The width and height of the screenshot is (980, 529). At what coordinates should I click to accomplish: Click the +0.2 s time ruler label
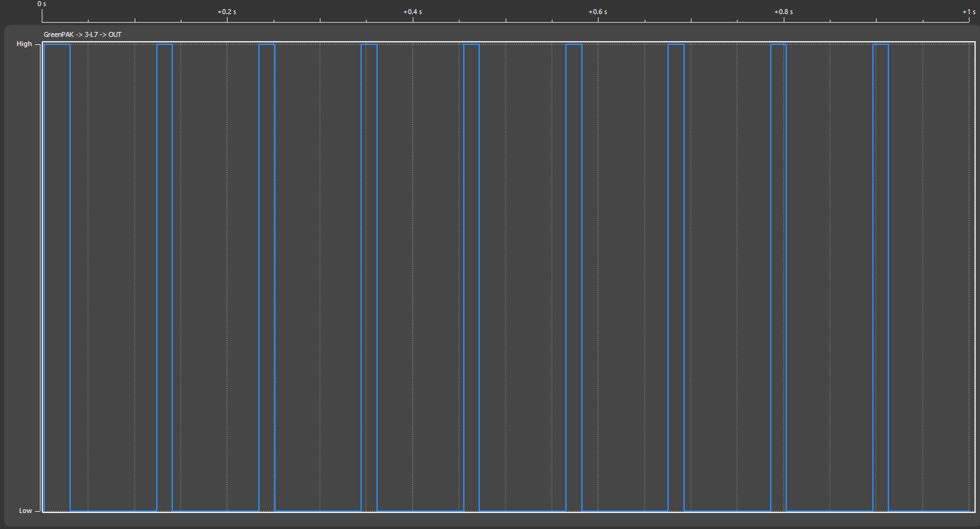tap(227, 12)
